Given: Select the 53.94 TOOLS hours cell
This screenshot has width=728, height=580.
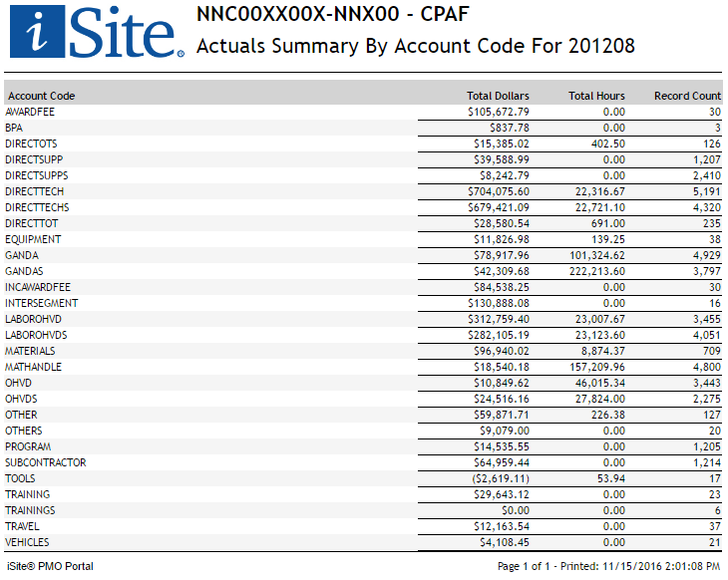Looking at the screenshot, I should pyautogui.click(x=611, y=478).
